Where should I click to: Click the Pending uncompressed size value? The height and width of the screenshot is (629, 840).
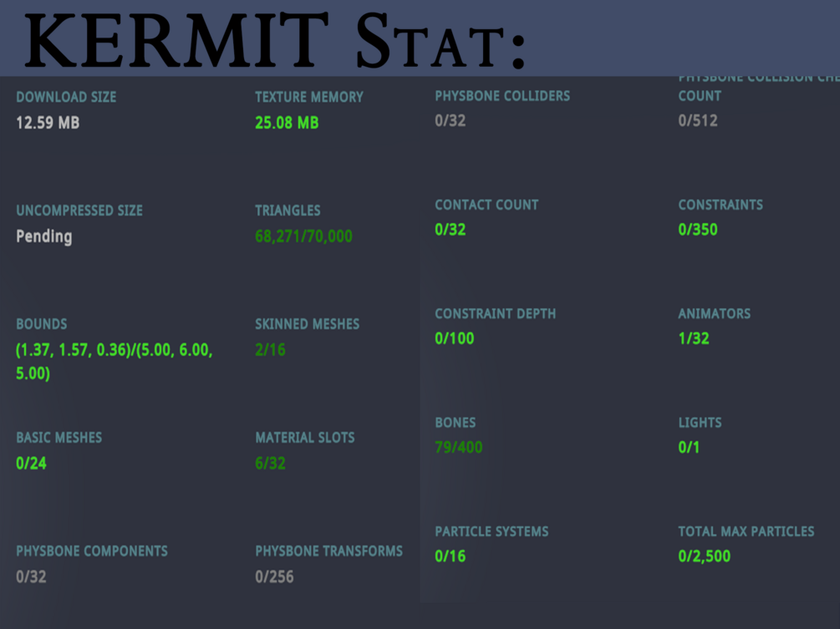point(44,236)
